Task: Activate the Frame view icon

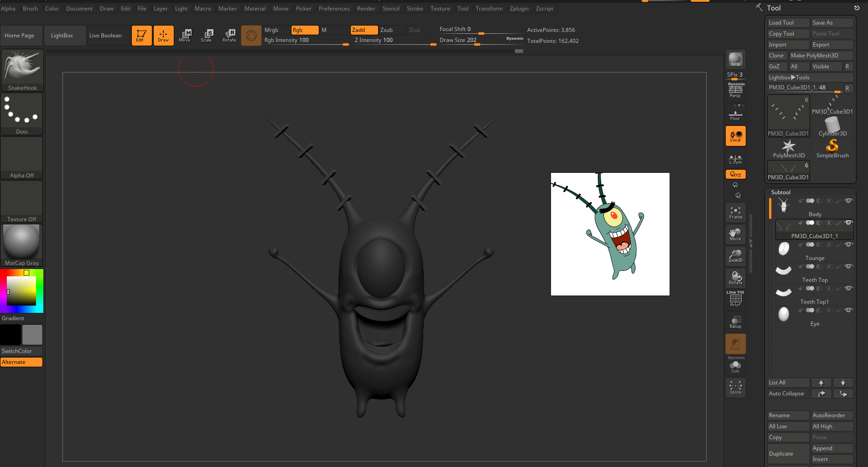Action: (735, 212)
